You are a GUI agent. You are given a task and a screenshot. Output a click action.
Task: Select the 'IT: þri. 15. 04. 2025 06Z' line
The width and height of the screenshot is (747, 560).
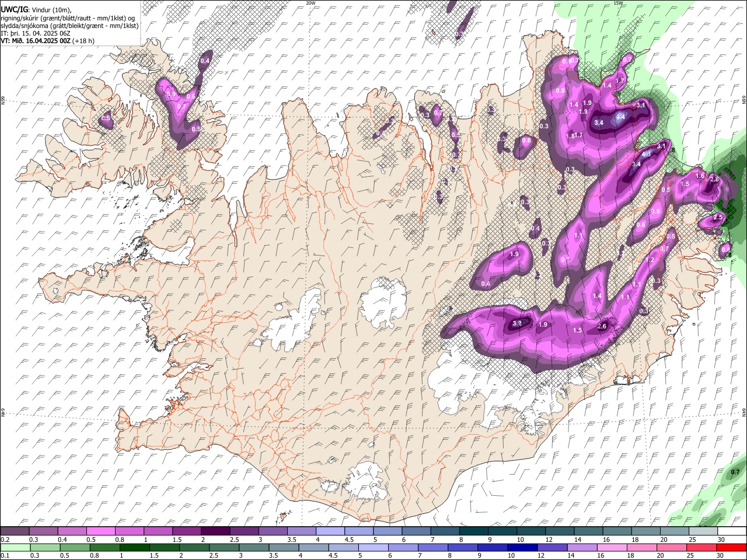click(35, 33)
